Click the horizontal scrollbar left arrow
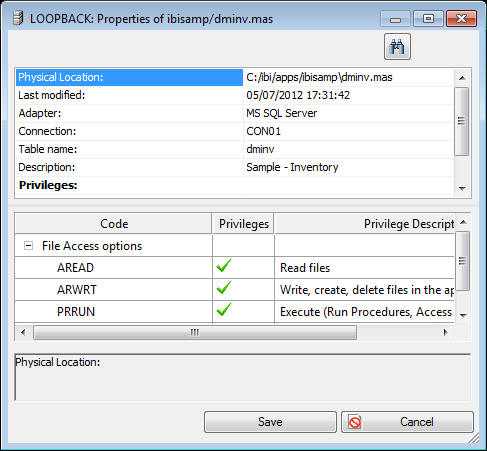The height and width of the screenshot is (451, 487). 23,332
